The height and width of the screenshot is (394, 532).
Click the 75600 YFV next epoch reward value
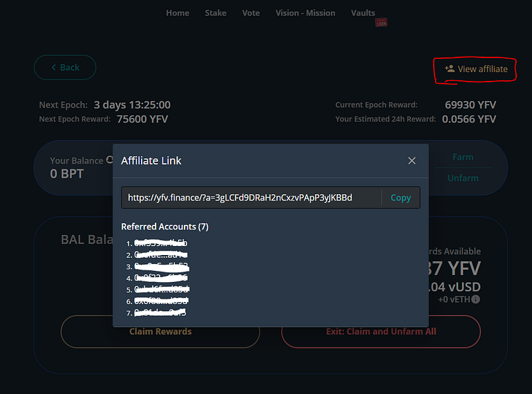142,119
